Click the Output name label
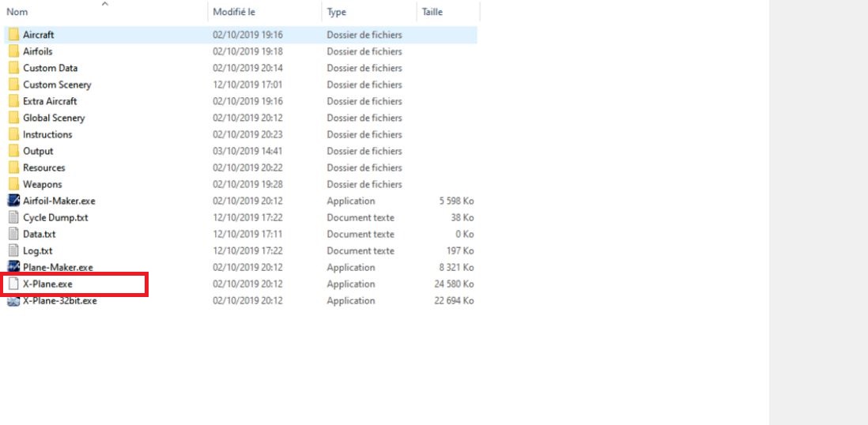Image resolution: width=868 pixels, height=425 pixels. coord(38,151)
